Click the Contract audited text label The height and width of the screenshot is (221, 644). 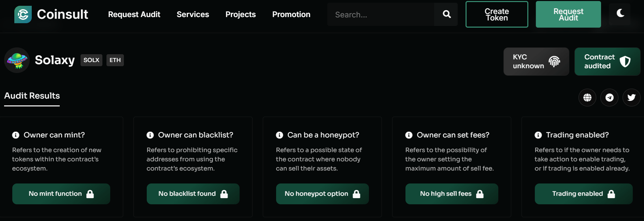click(600, 61)
